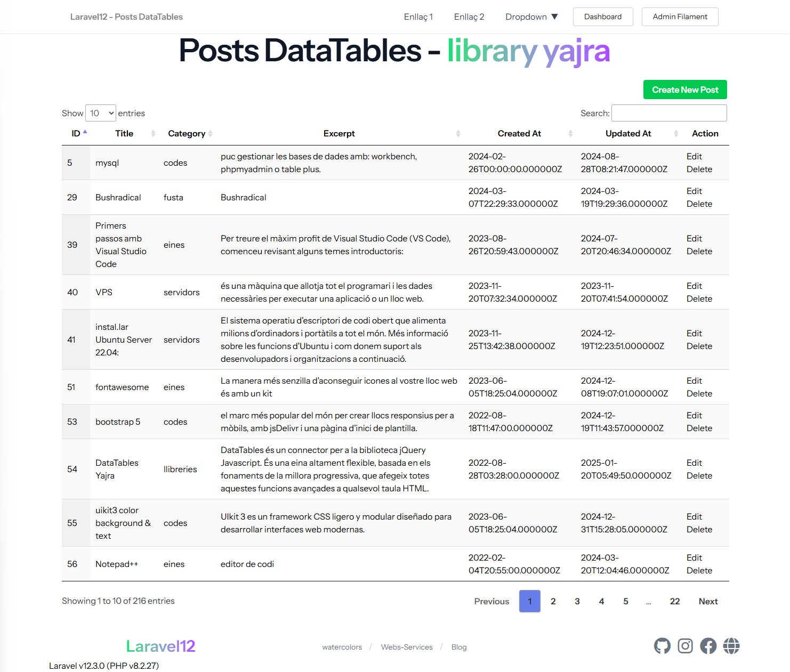The width and height of the screenshot is (790, 672).
Task: Click the GitHub icon in the footer
Action: [x=662, y=646]
